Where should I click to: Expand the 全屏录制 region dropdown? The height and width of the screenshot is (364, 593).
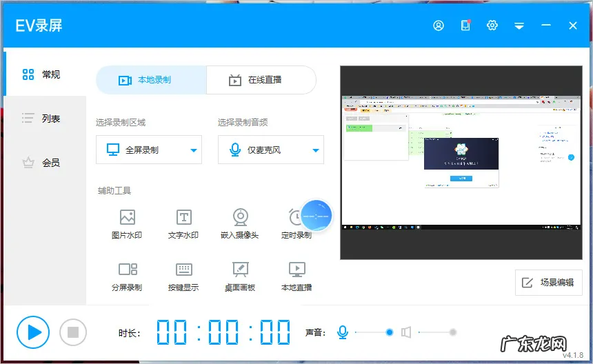149,150
